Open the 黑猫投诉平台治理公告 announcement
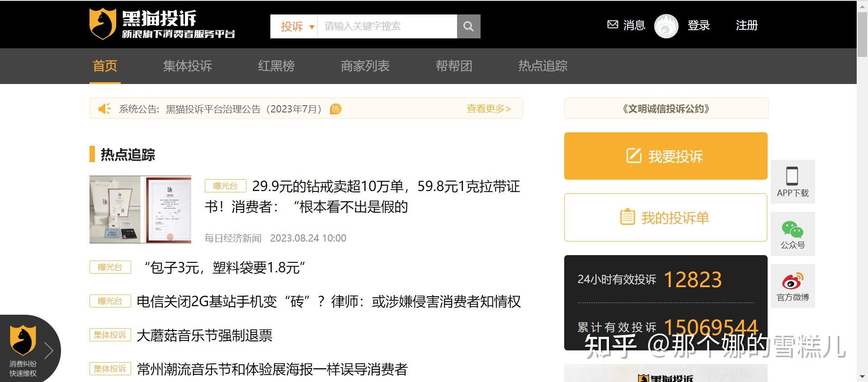This screenshot has width=868, height=382. (244, 109)
